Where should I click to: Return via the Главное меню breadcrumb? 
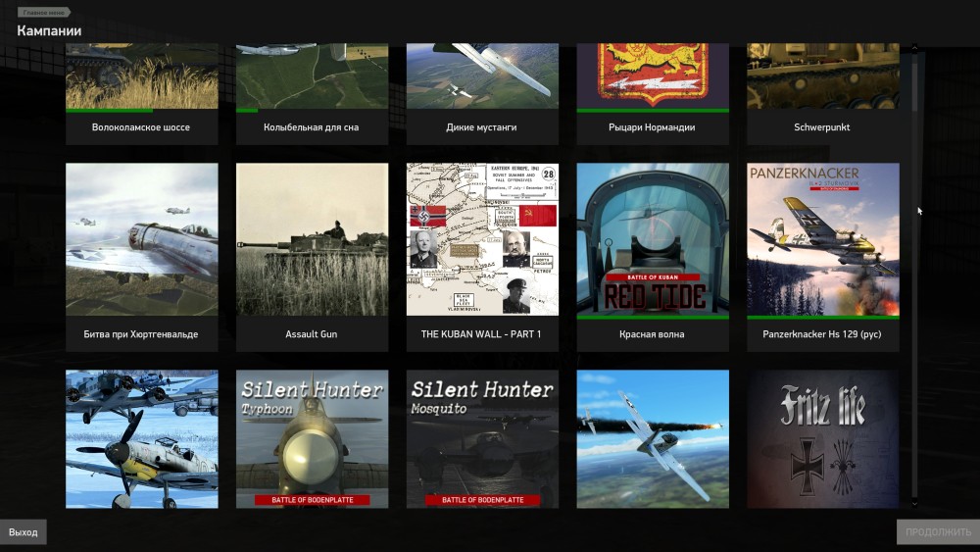(x=44, y=12)
